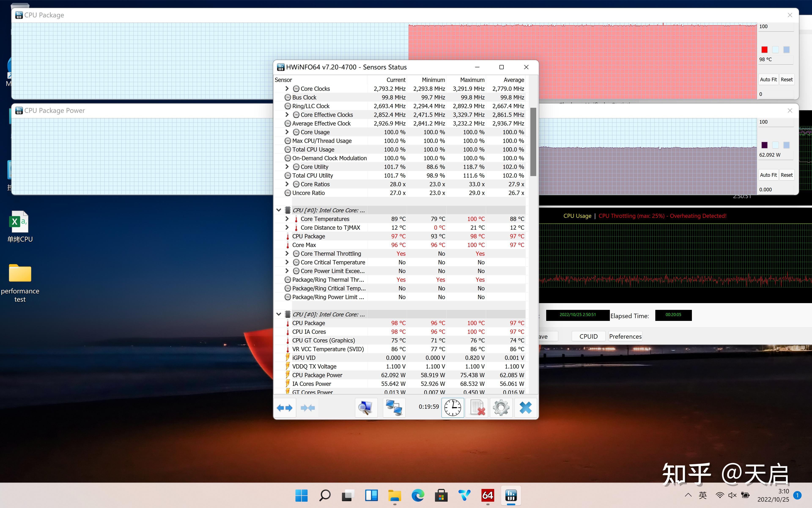Open the performance test folder

pos(20,283)
